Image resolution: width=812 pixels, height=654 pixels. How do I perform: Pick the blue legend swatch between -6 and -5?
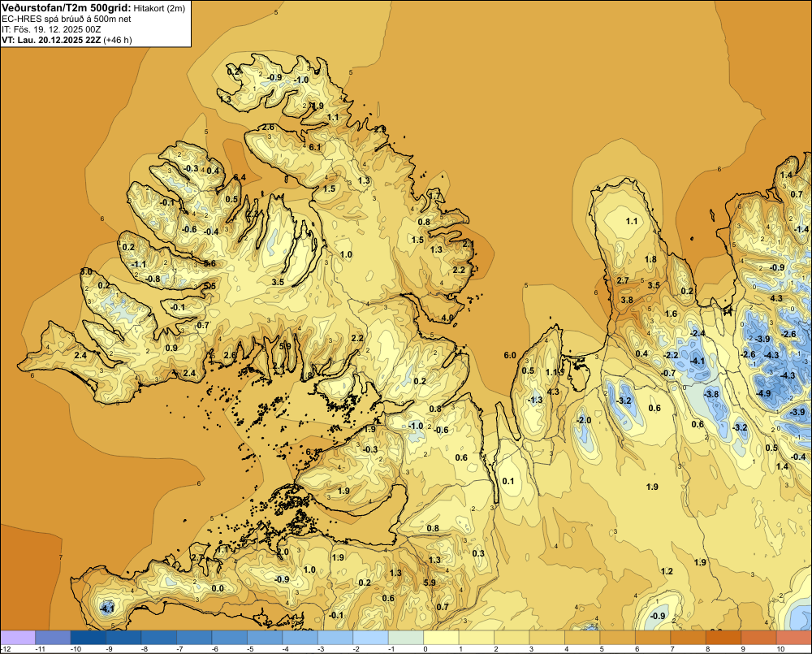tap(230, 637)
